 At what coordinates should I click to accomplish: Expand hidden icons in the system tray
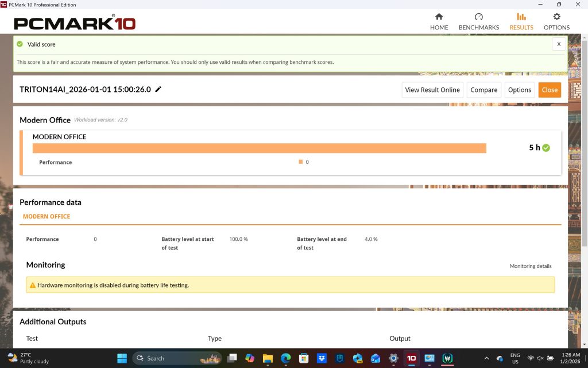[x=486, y=358]
